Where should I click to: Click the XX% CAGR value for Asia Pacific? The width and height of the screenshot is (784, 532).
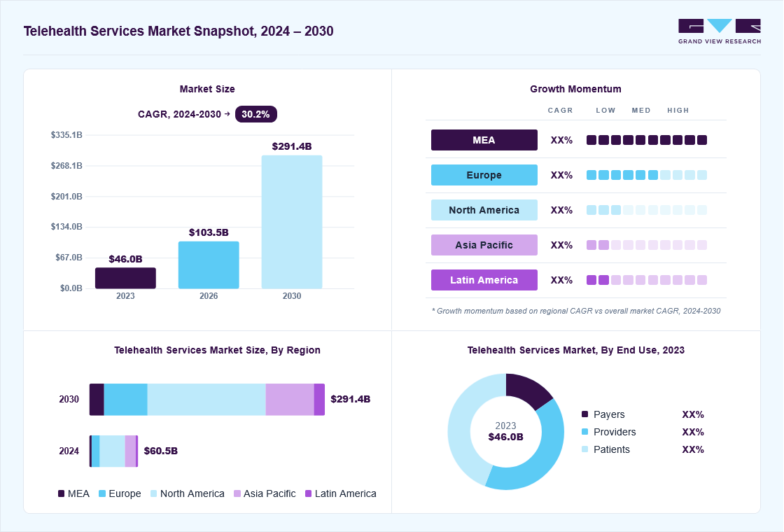(x=561, y=246)
